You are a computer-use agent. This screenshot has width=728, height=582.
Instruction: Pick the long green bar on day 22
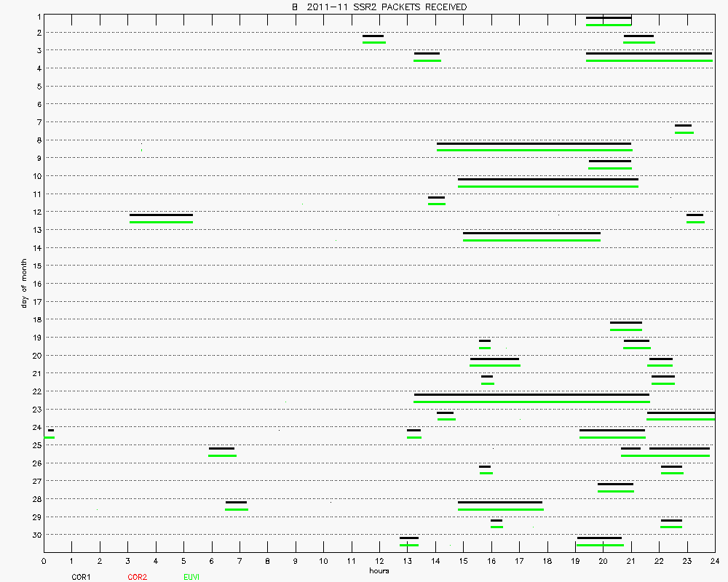[x=531, y=402]
